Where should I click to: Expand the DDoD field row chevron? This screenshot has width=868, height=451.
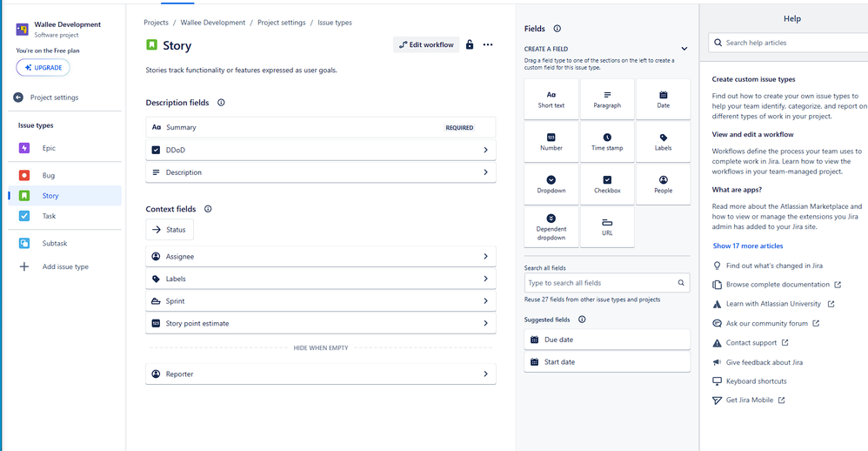(x=485, y=150)
